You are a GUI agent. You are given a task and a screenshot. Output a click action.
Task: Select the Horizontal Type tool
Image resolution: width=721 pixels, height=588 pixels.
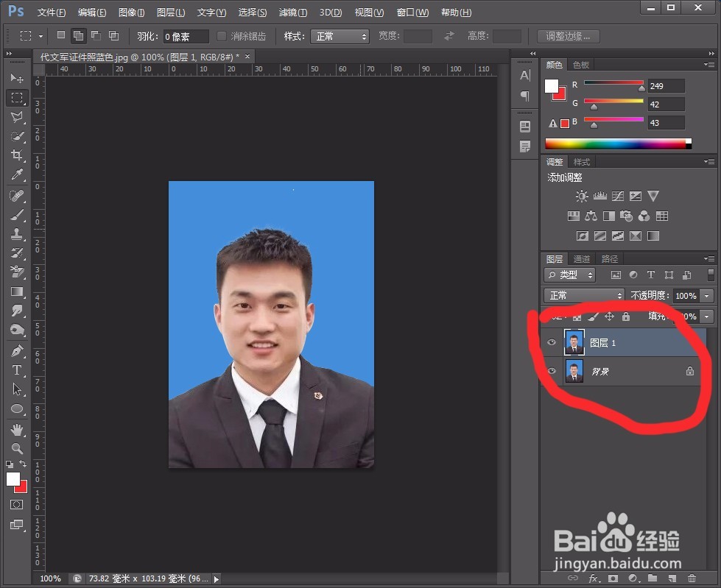tap(18, 369)
